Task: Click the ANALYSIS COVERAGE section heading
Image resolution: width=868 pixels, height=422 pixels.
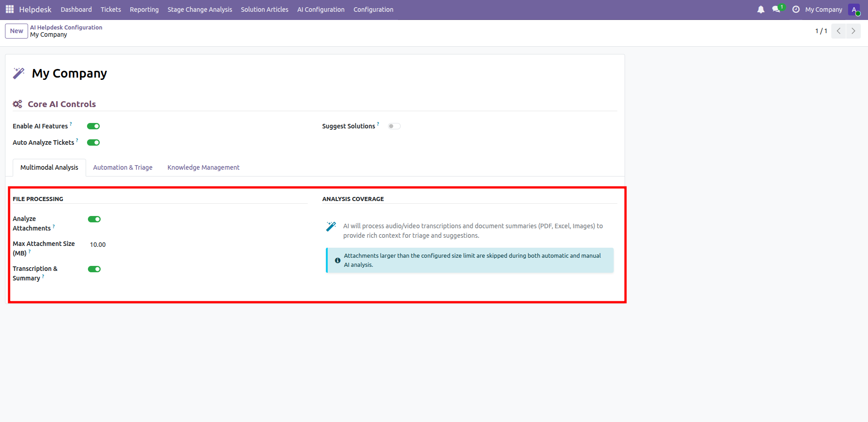Action: 353,199
